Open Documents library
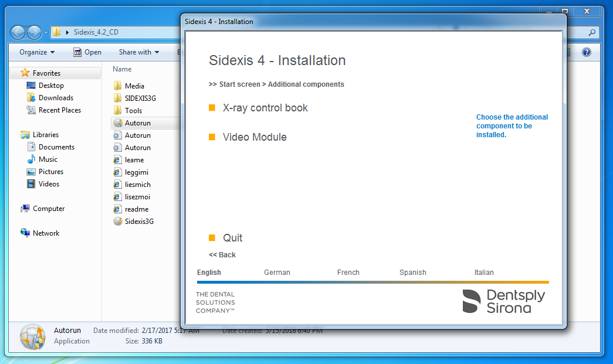Screen dimensions: 613x364 pos(56,147)
